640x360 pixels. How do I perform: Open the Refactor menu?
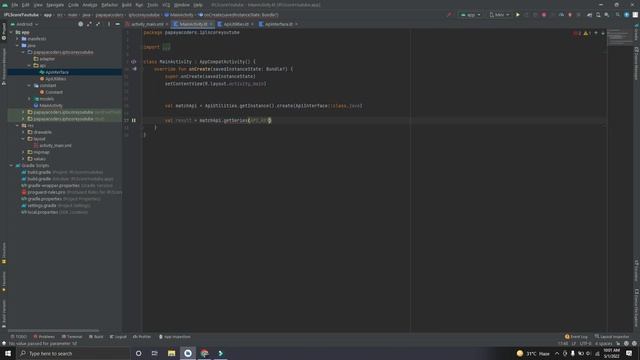(109, 5)
